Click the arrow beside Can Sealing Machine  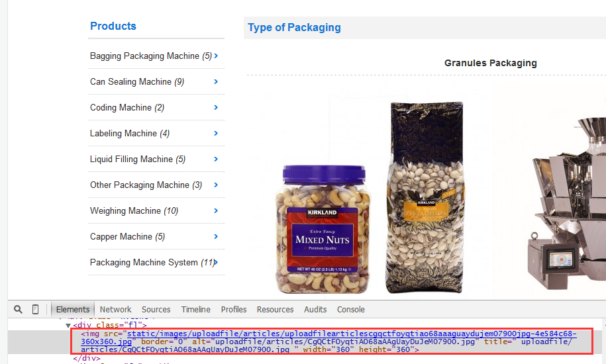216,82
